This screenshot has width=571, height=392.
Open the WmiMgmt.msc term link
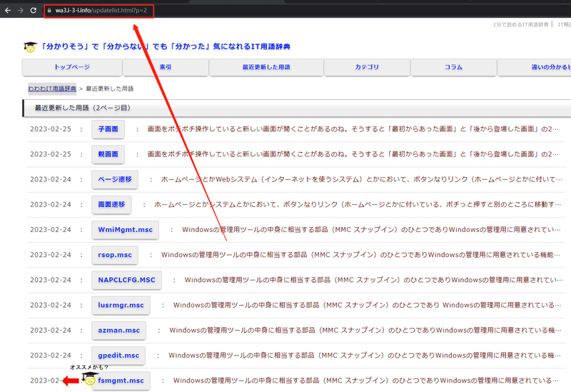click(126, 229)
